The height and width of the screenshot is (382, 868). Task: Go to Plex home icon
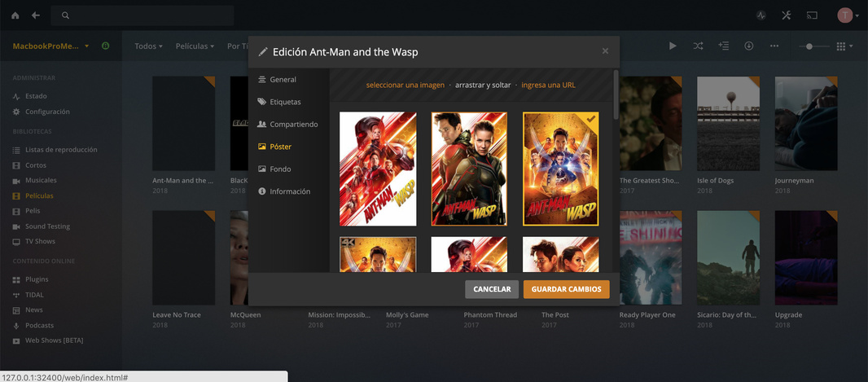[x=15, y=15]
